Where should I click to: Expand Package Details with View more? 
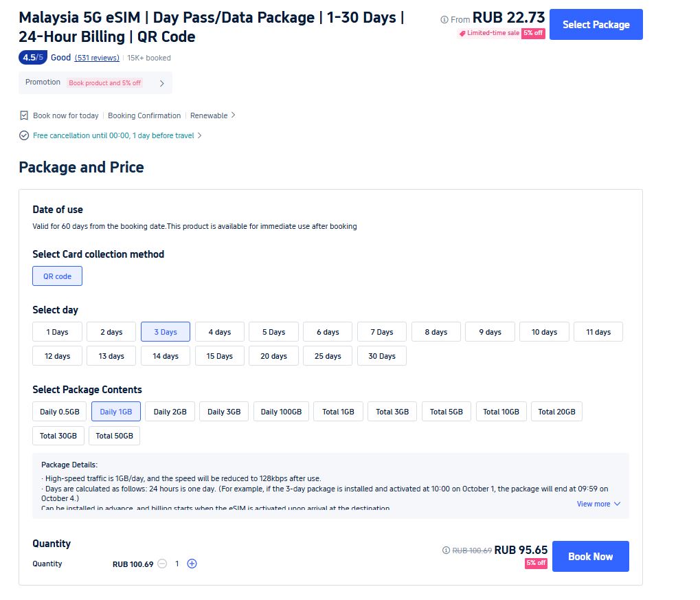(598, 504)
